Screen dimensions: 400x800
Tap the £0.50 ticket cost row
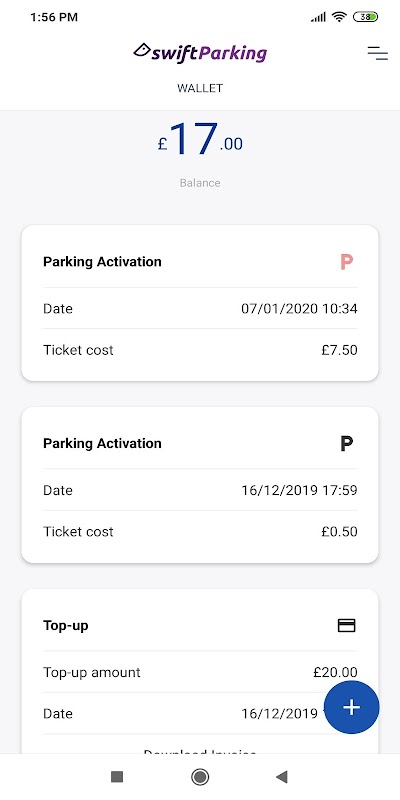(200, 532)
